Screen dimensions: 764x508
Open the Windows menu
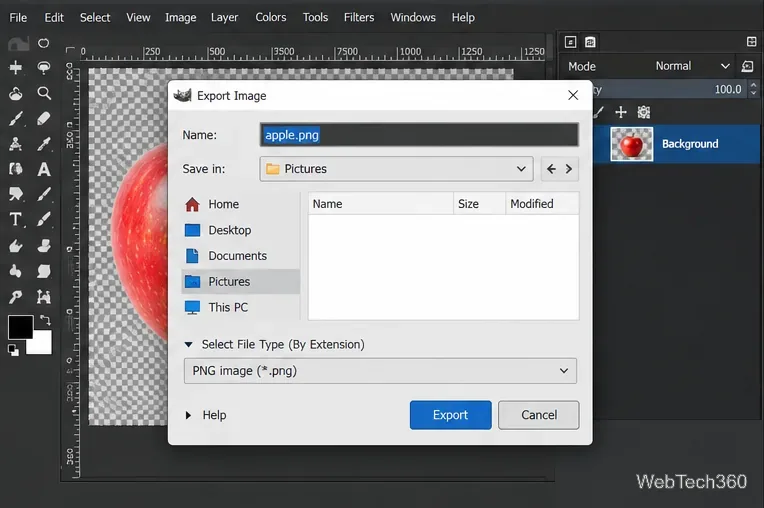point(413,18)
